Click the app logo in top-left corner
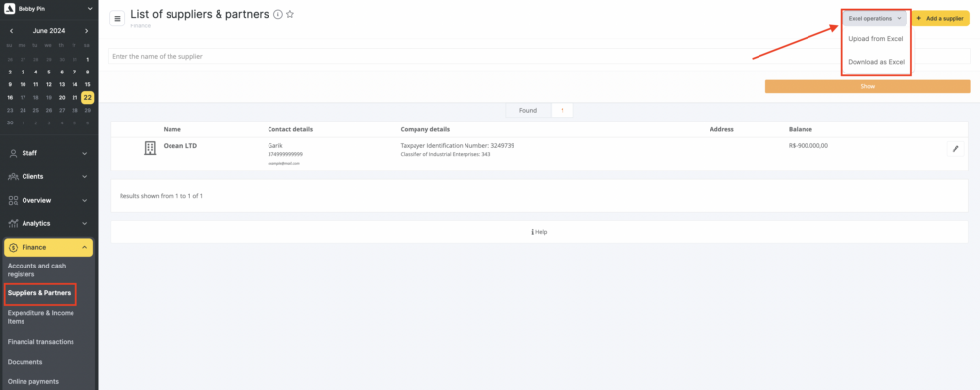 pos(10,9)
